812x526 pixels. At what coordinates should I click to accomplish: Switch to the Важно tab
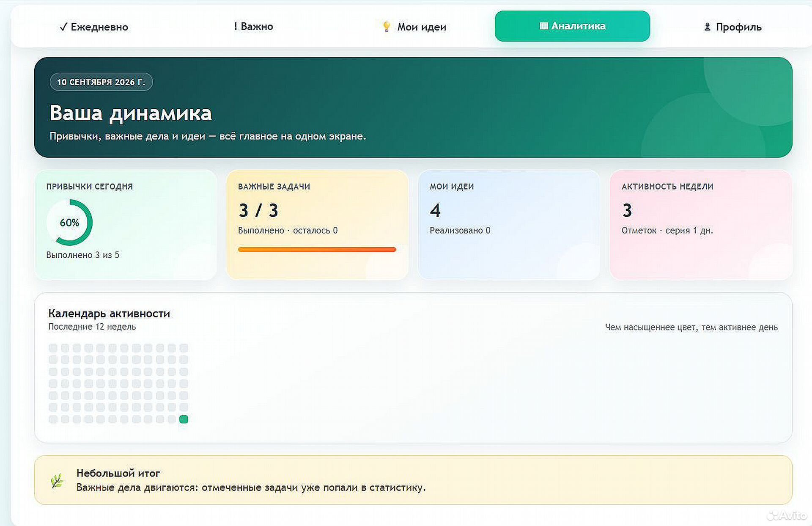(x=253, y=26)
